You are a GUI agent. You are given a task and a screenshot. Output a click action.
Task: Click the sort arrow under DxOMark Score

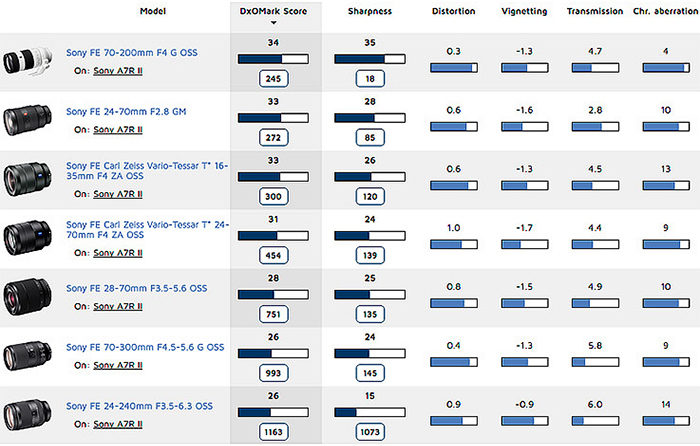pyautogui.click(x=274, y=23)
